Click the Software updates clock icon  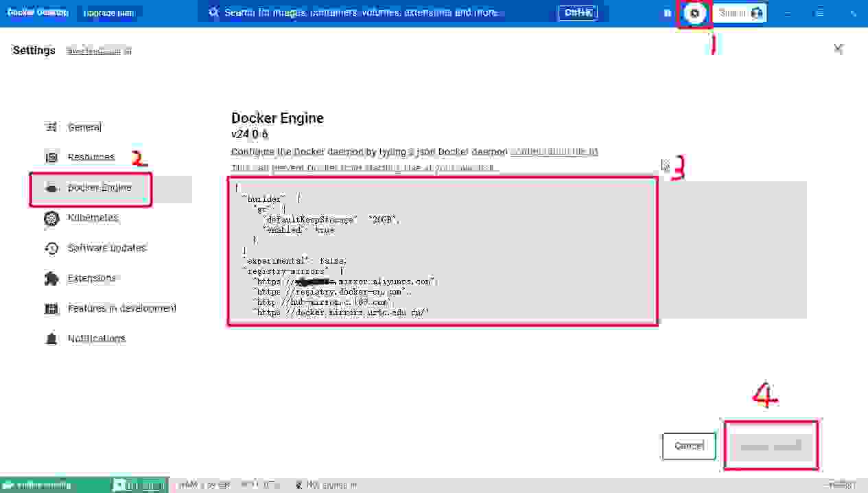pyautogui.click(x=51, y=248)
